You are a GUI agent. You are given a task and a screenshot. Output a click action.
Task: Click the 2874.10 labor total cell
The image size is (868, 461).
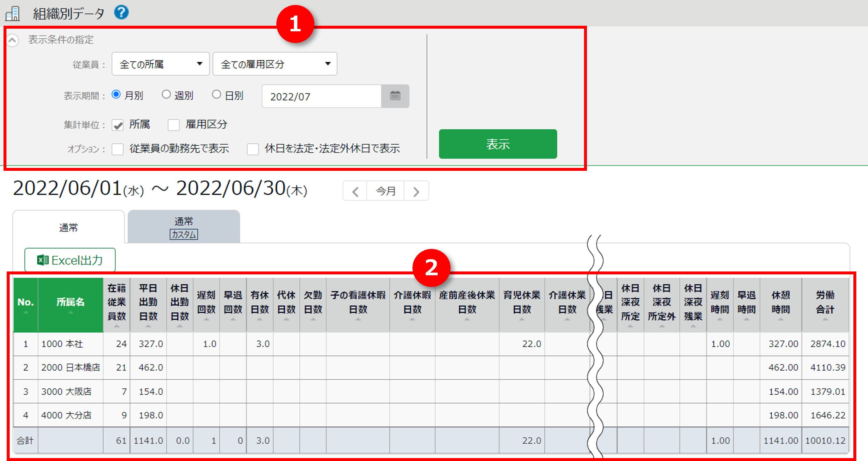pyautogui.click(x=825, y=344)
